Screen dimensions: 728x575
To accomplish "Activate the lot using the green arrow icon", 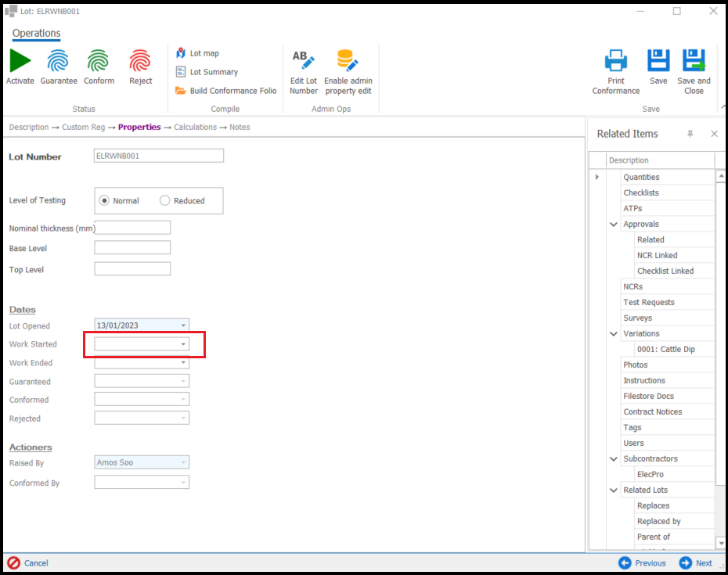I will pos(20,66).
